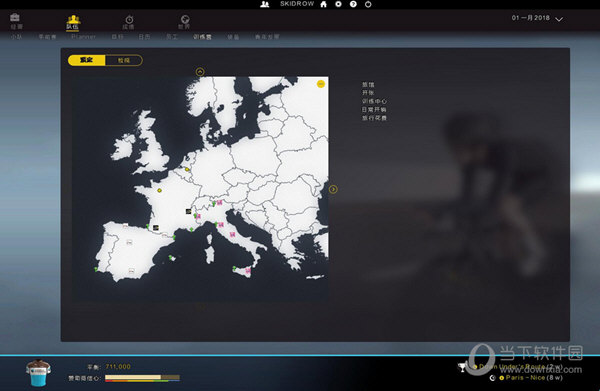Open the help question mark icon
Screen dimensions: 600x391
point(353,4)
